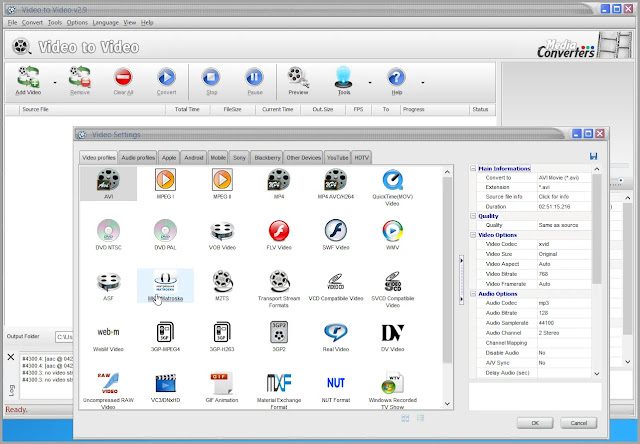Choose the VC3/DNxHD format
Screen dimensions: 640x444
(165, 387)
